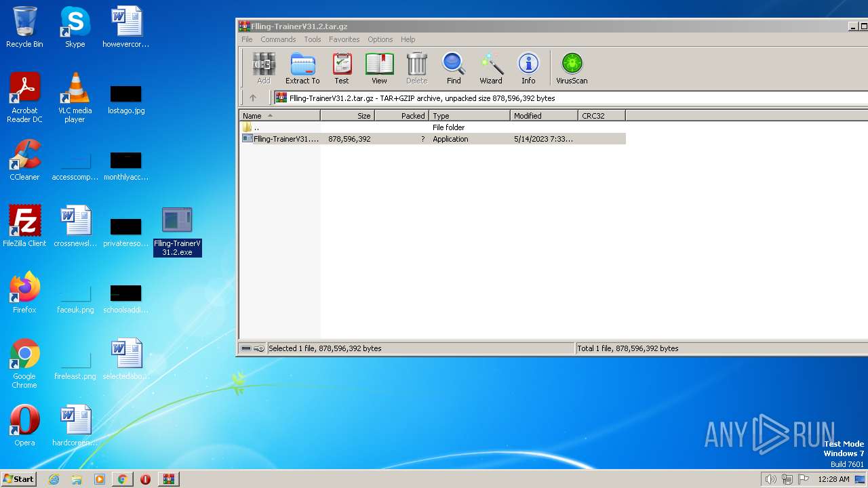
Task: Select Fling-TrainerV31.2.exe desktop file
Action: (177, 232)
